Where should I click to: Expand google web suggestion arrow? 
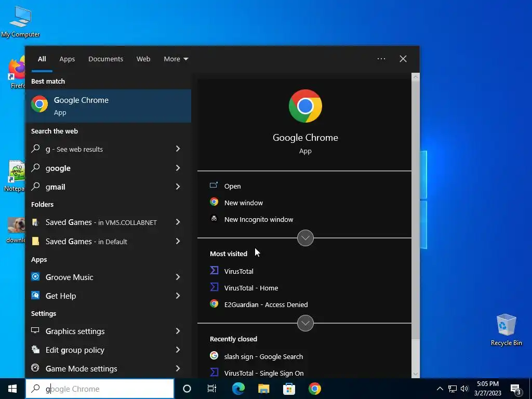point(178,168)
